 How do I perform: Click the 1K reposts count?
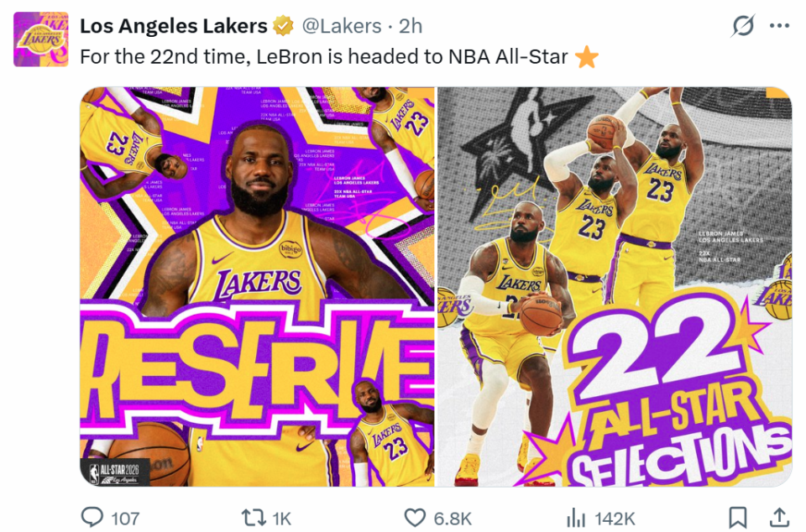pos(281,518)
